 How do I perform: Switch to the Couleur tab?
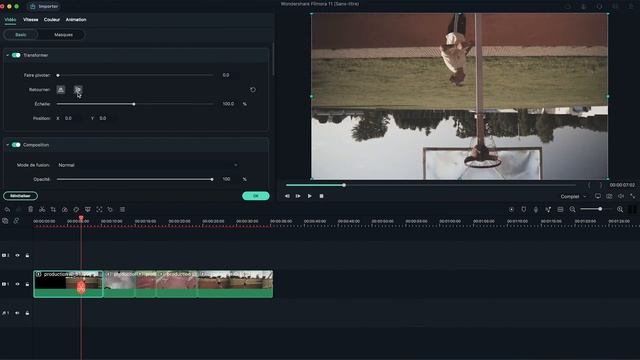pyautogui.click(x=52, y=20)
